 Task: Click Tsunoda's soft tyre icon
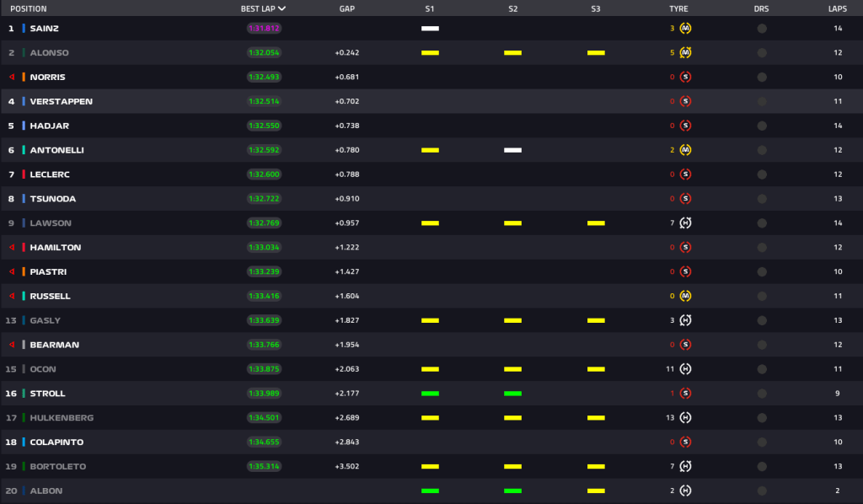coord(685,199)
